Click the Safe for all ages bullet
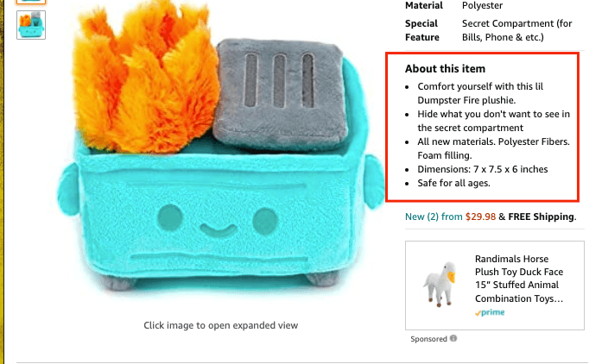This screenshot has height=364, width=602. point(453,183)
